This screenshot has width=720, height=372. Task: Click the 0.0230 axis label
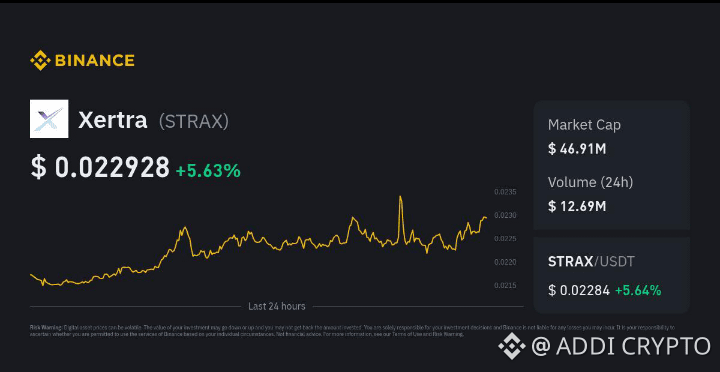point(505,215)
